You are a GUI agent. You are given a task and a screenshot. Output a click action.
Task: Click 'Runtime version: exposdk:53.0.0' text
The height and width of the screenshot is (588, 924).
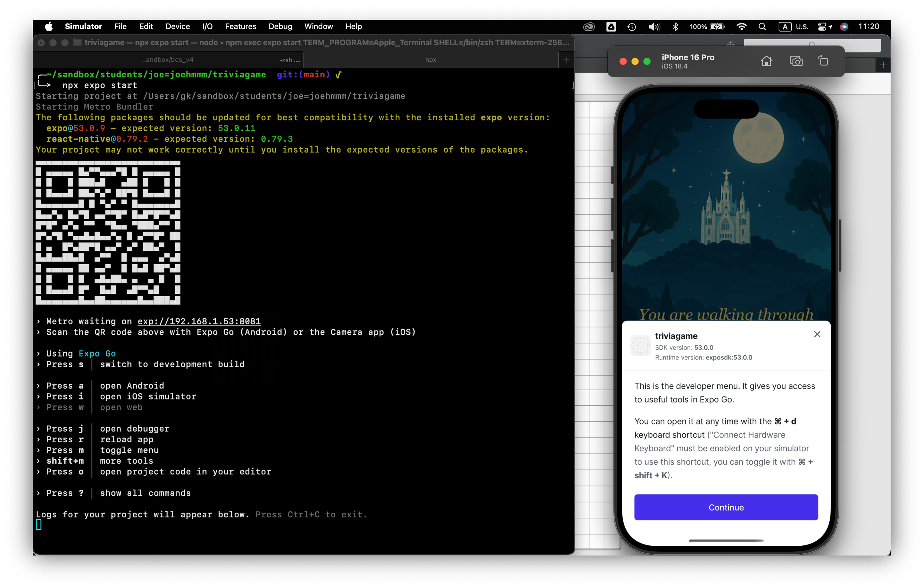pyautogui.click(x=703, y=357)
